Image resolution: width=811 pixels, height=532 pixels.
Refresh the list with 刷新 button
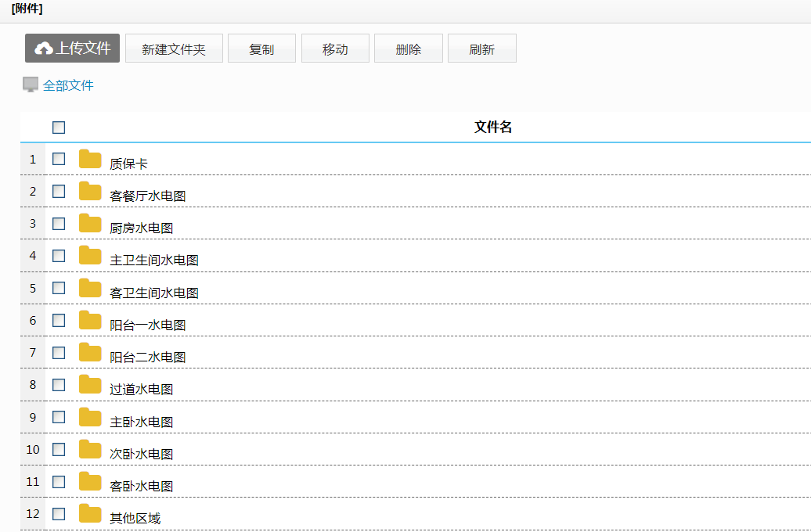pos(482,49)
